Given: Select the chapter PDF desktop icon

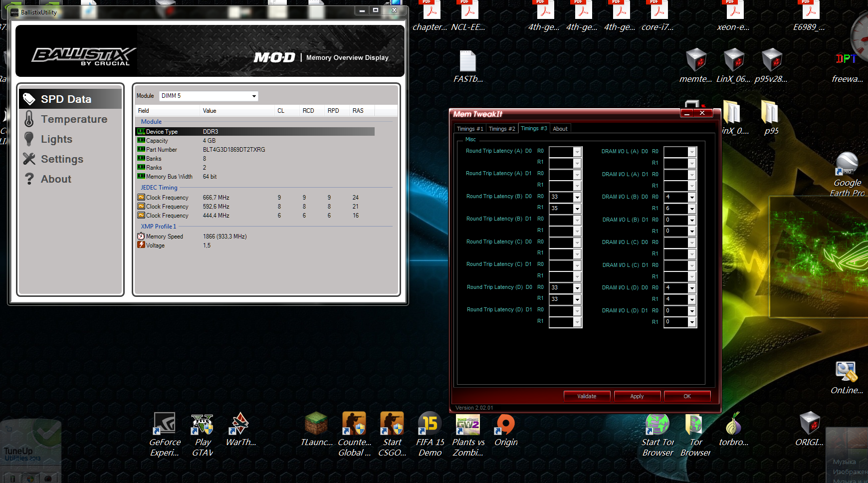Looking at the screenshot, I should (x=430, y=16).
